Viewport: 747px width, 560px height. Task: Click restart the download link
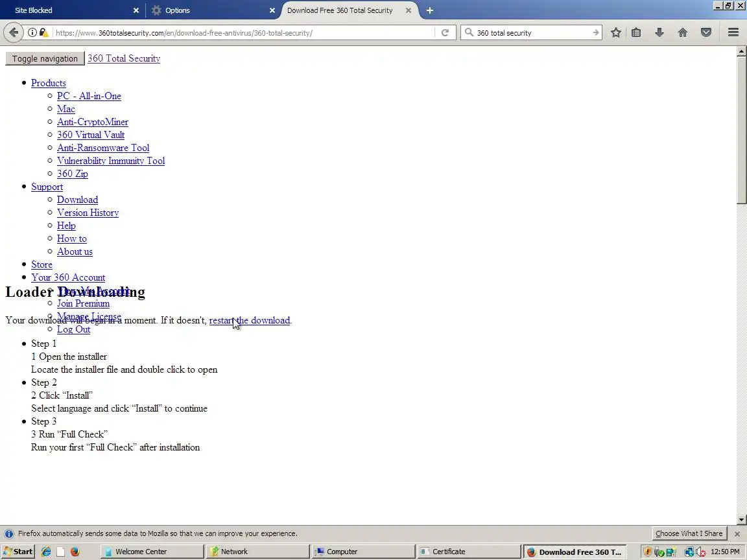(x=250, y=320)
